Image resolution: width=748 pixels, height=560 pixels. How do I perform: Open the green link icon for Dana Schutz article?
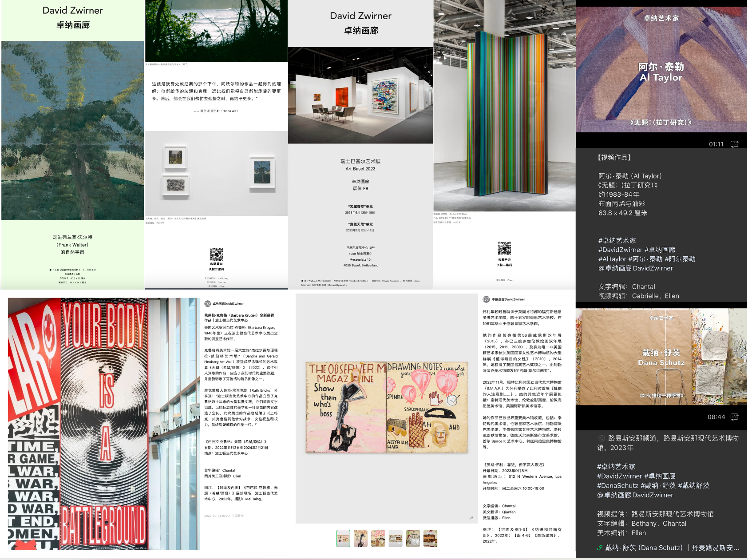pos(600,548)
